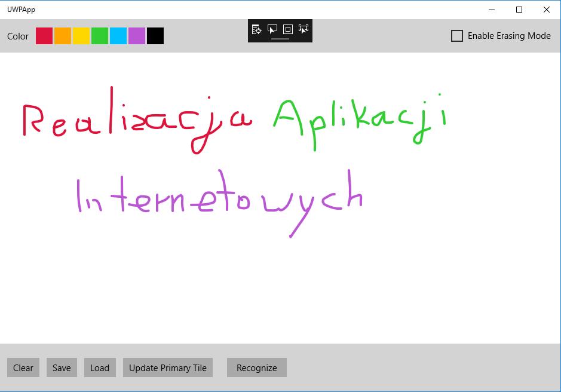Run handwriting recognition with Recognize

pyautogui.click(x=256, y=367)
